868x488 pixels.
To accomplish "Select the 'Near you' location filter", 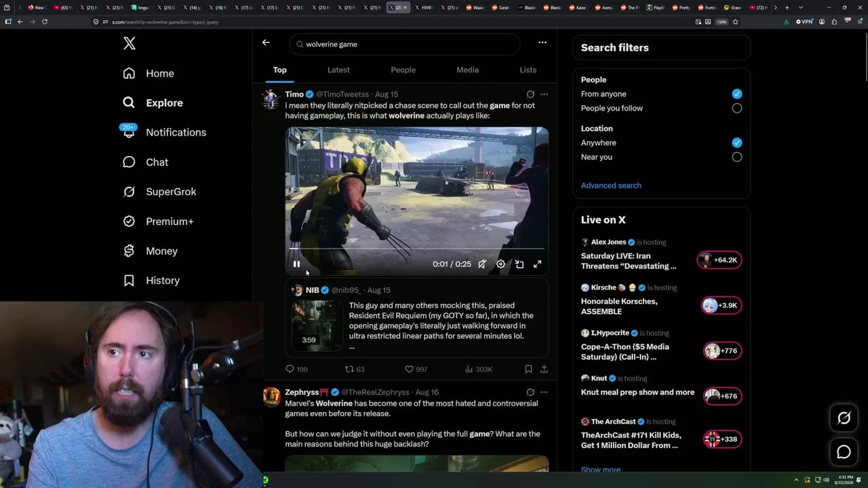I will point(737,157).
